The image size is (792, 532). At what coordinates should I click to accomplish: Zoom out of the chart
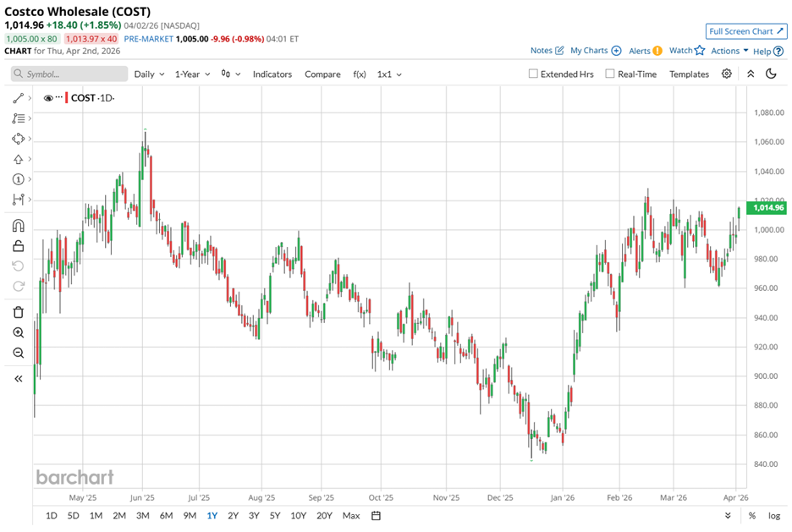(x=18, y=353)
